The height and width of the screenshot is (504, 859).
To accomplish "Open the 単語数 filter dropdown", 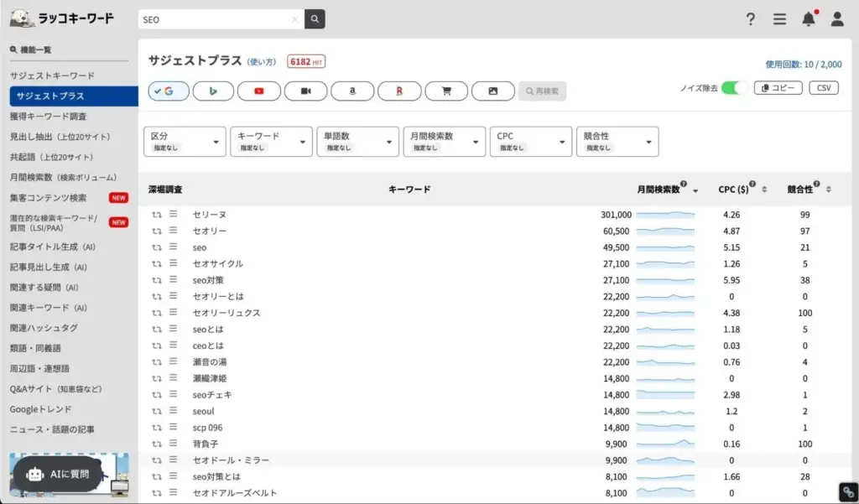I will (x=357, y=142).
